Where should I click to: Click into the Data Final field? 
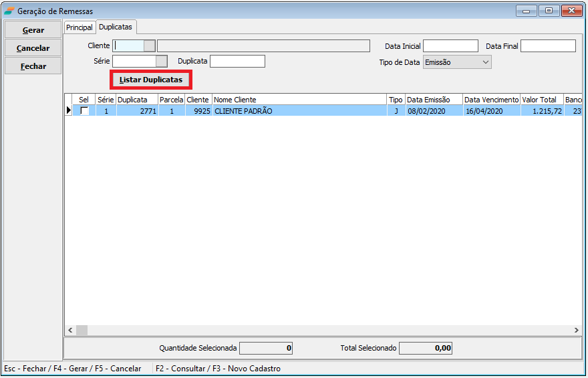(547, 46)
